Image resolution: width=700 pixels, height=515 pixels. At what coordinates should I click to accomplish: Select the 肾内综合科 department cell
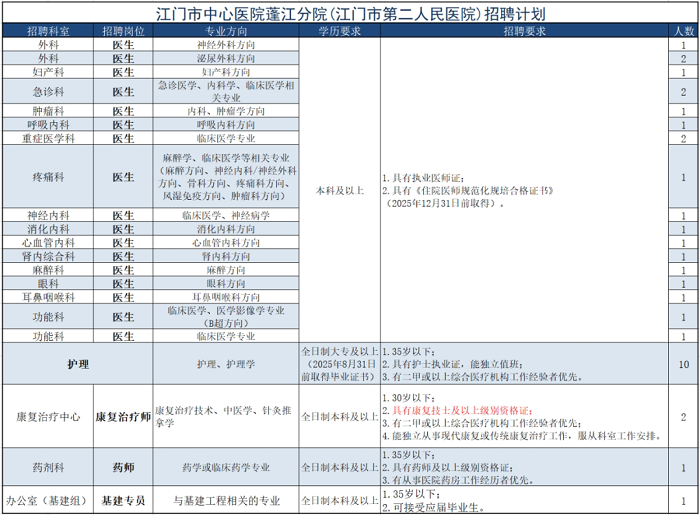pyautogui.click(x=48, y=256)
